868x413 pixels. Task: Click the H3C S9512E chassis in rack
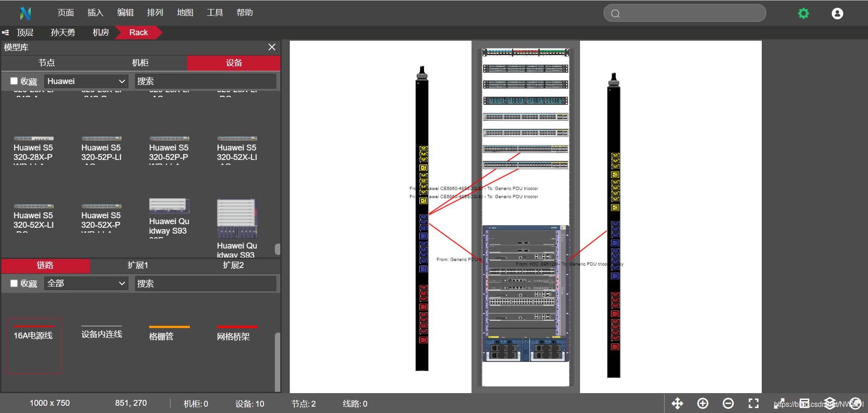[526, 293]
